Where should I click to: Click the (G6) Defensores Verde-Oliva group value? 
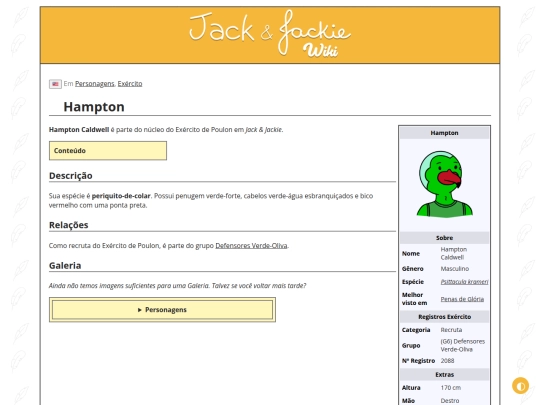463,345
